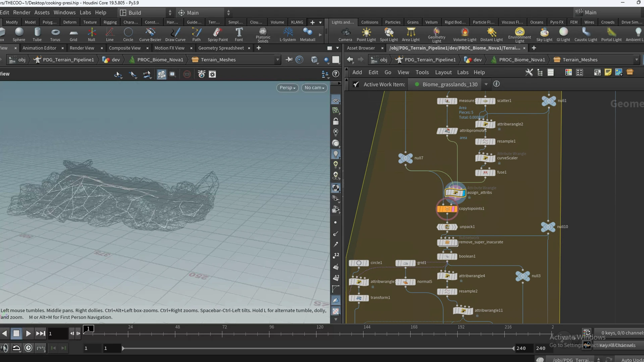Image resolution: width=644 pixels, height=362 pixels.
Task: Open the Persp view dropdown
Action: 287,87
